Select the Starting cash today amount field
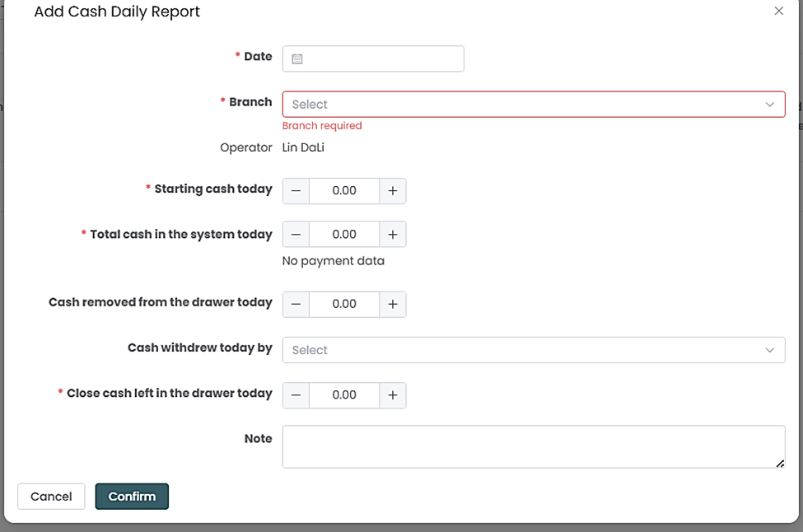This screenshot has width=803, height=532. (344, 191)
